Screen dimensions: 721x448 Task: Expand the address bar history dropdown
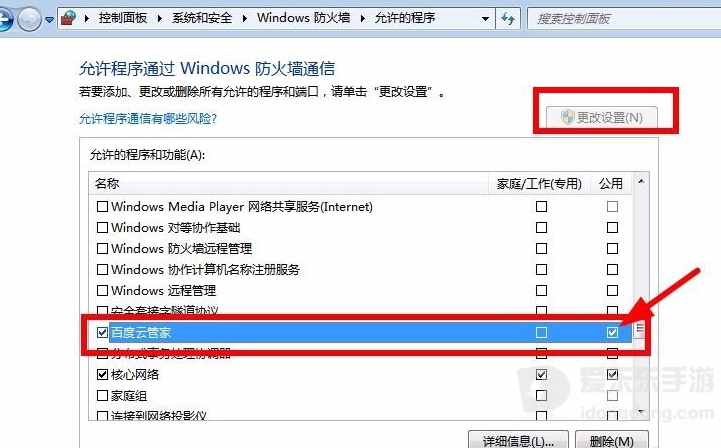[x=485, y=19]
